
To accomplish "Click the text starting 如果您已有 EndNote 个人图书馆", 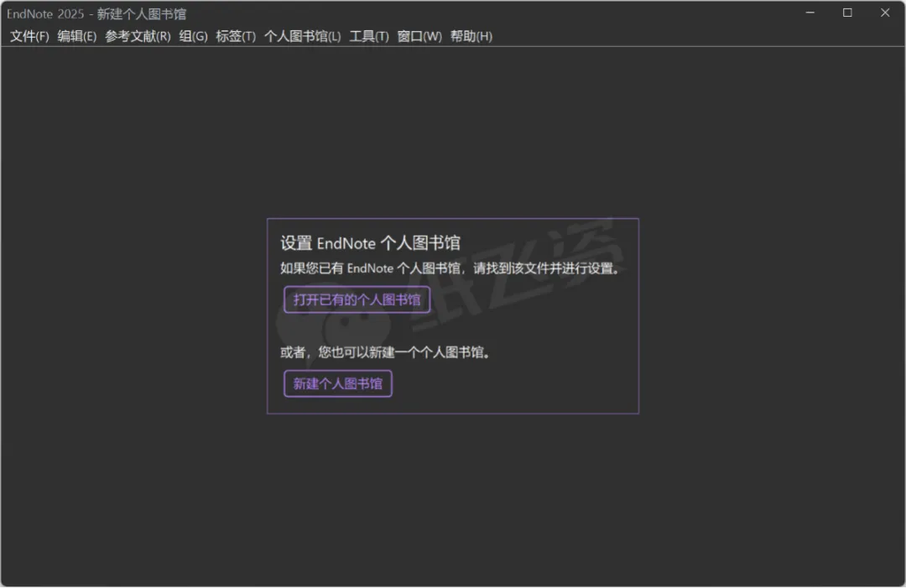I will click(x=450, y=268).
